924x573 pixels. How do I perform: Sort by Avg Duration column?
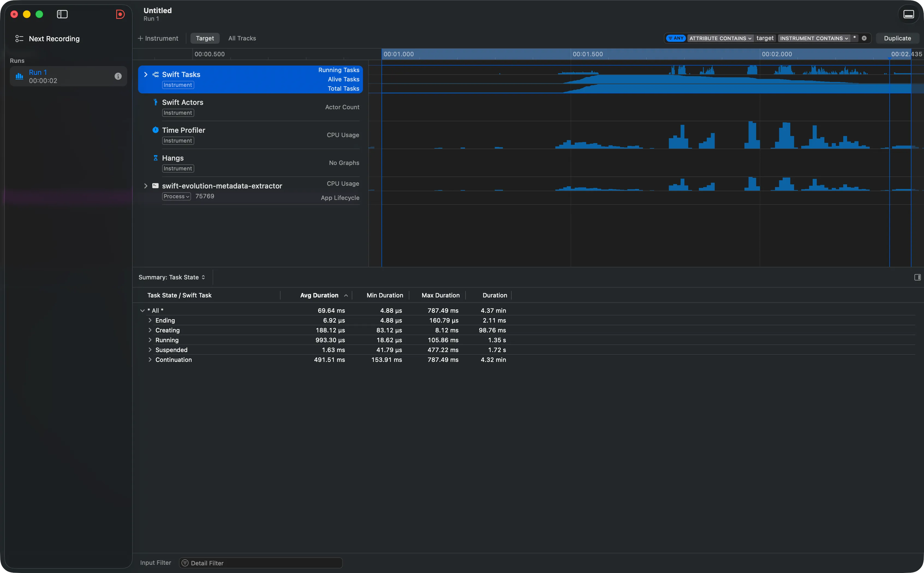point(319,295)
